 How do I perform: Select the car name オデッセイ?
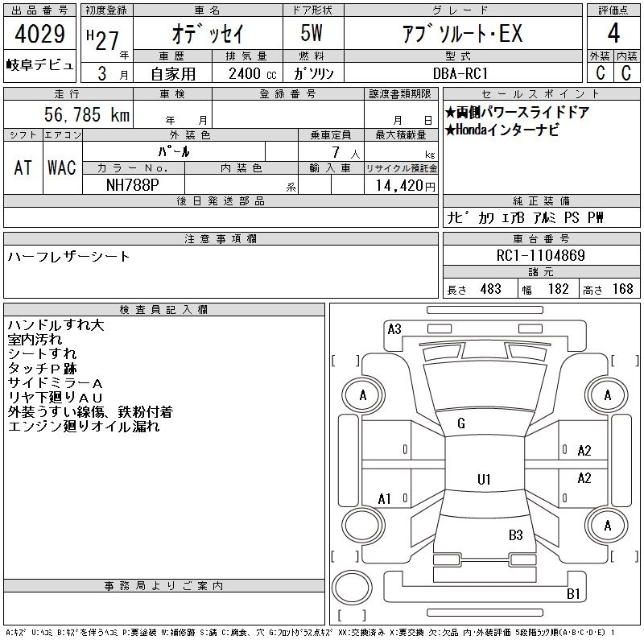pos(208,34)
